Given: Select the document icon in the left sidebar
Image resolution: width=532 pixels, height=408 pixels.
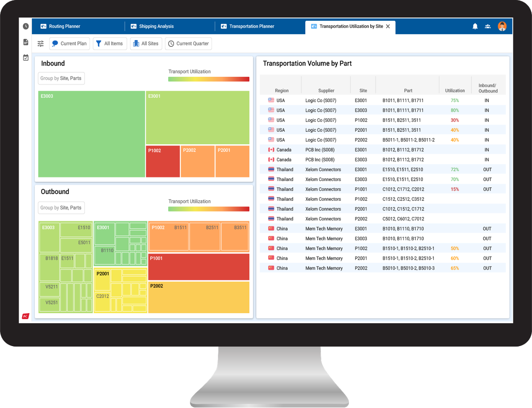Looking at the screenshot, I should tap(26, 42).
